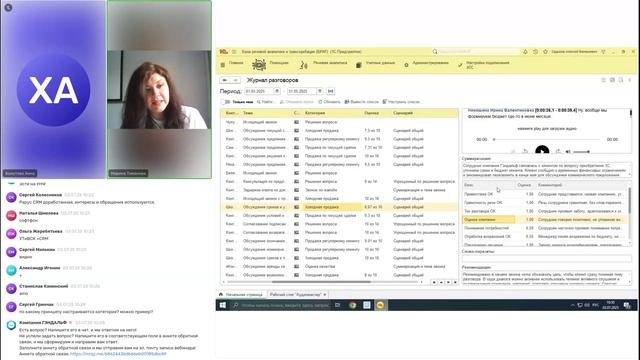The height and width of the screenshot is (360, 640).
Task: Switch to Начальная страница tab
Action: (241, 294)
